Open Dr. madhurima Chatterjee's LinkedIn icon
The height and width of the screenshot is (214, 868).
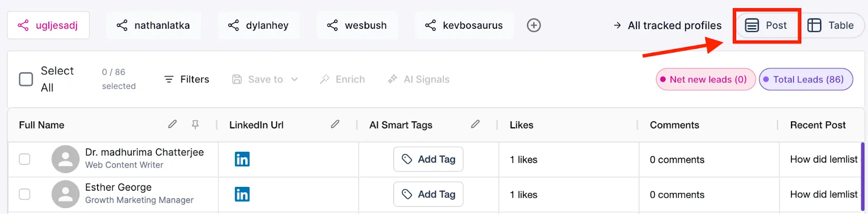[x=242, y=159]
